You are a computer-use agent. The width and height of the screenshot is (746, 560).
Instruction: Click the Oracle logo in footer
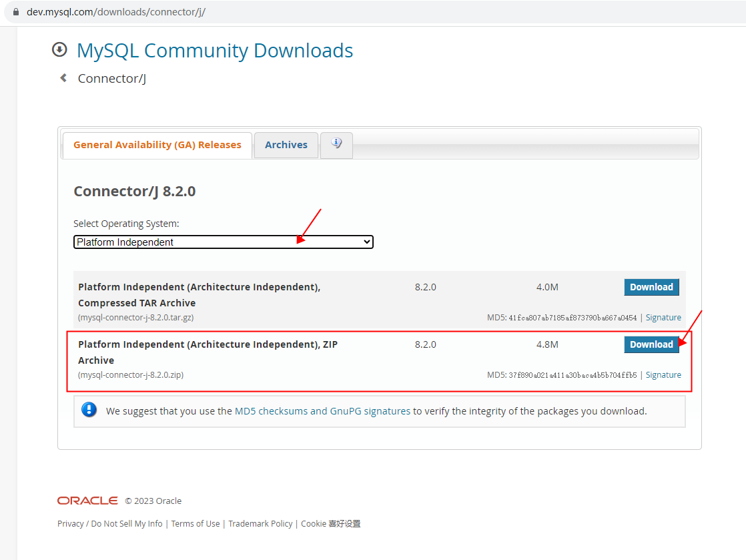(x=87, y=501)
